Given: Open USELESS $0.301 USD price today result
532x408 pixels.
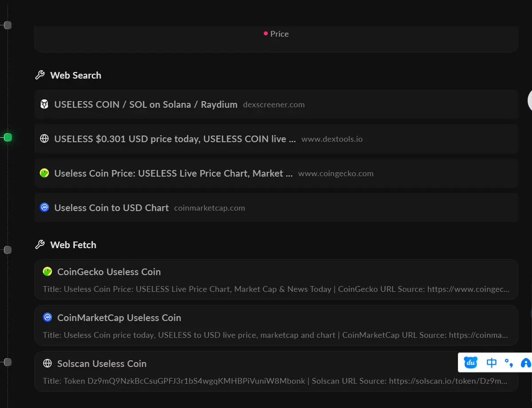Looking at the screenshot, I should [276, 139].
